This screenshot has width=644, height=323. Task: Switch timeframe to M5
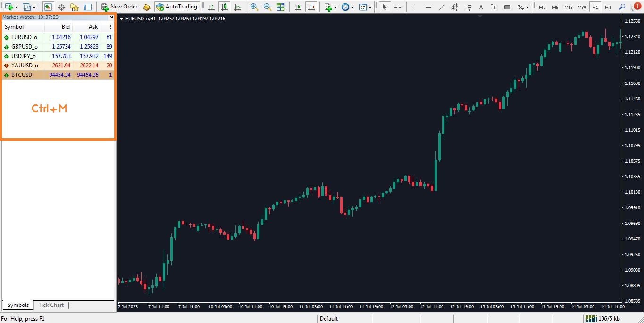pyautogui.click(x=555, y=7)
